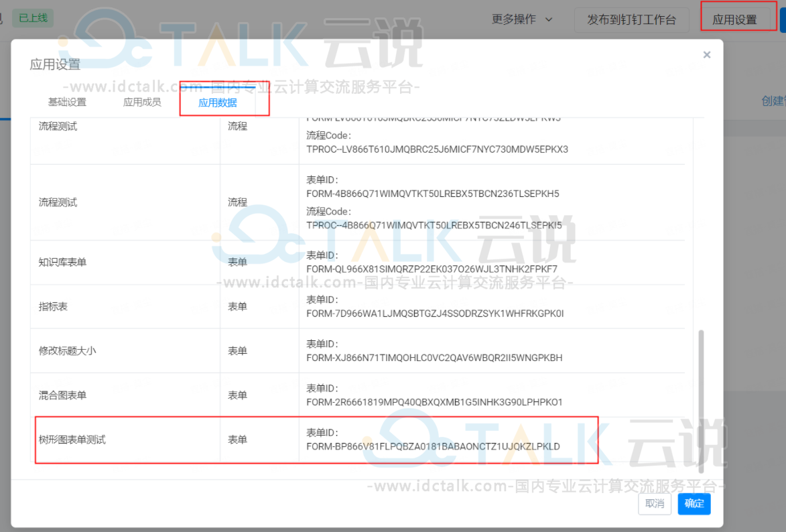Click form ID FORM-2R6661819MPQ40QBXQXMB1G5INHK3G90LPHPKO1

pos(434,402)
